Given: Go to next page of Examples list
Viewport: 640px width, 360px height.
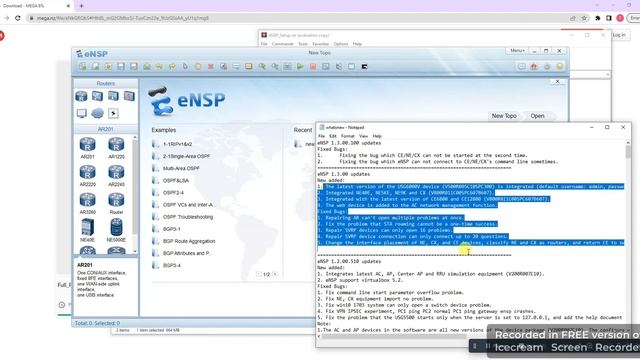Looking at the screenshot, I should point(275,274).
